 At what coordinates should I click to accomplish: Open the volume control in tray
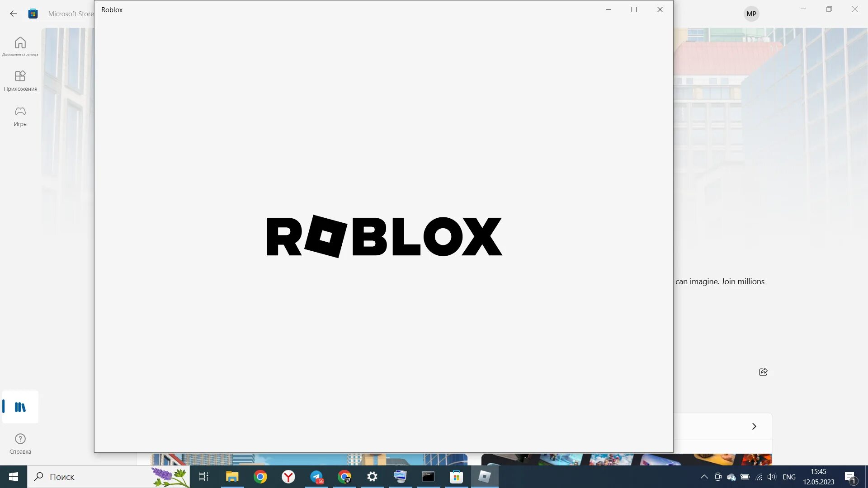(x=771, y=477)
